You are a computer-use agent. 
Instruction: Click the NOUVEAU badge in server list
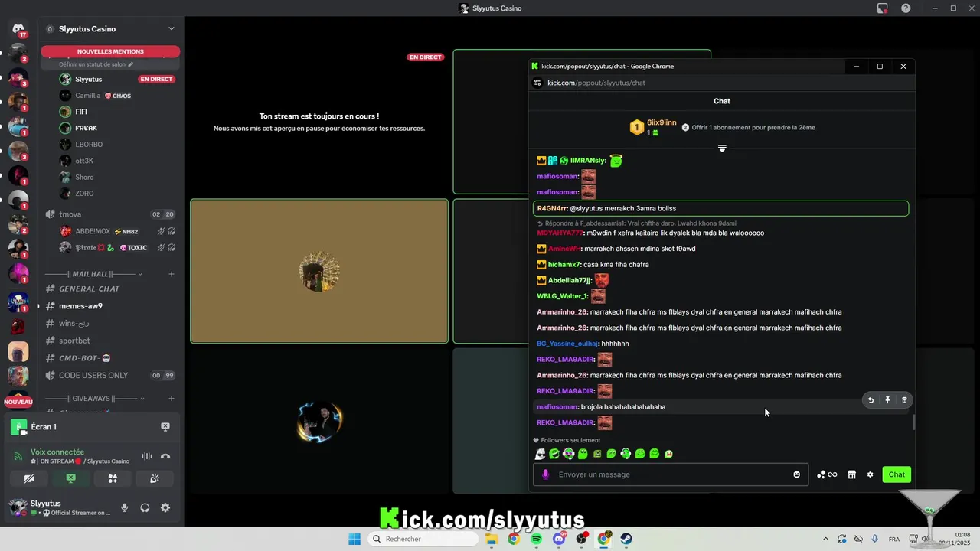click(x=18, y=402)
